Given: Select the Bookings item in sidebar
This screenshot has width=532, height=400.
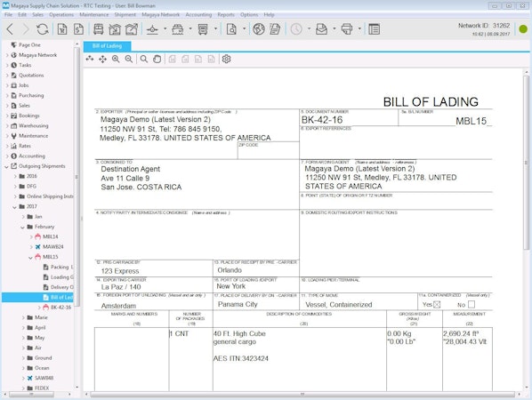Looking at the screenshot, I should pyautogui.click(x=29, y=116).
